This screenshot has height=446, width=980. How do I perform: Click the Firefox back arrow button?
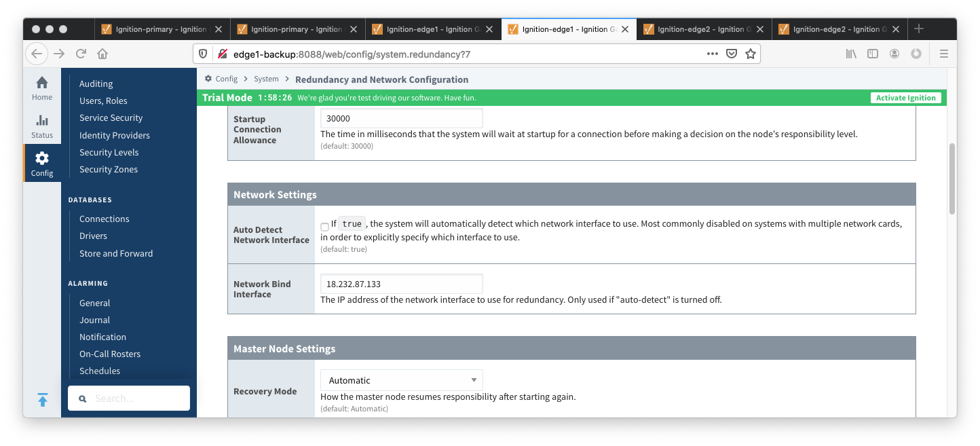tap(37, 54)
